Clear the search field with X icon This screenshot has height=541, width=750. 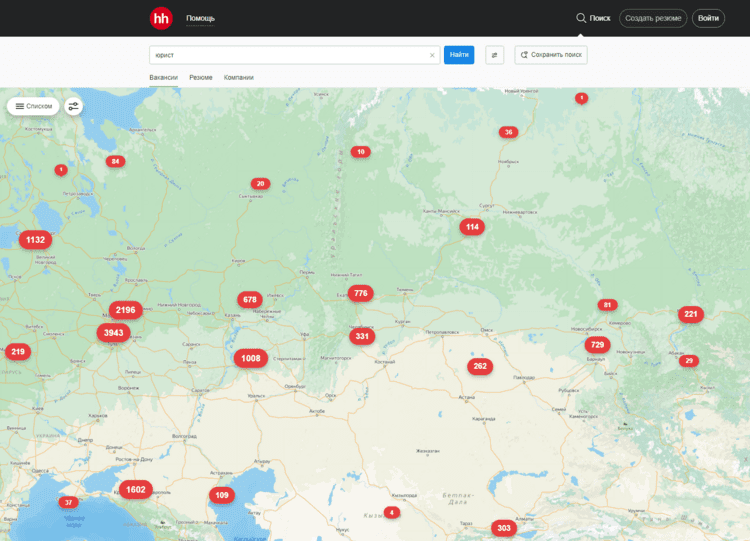coord(432,55)
